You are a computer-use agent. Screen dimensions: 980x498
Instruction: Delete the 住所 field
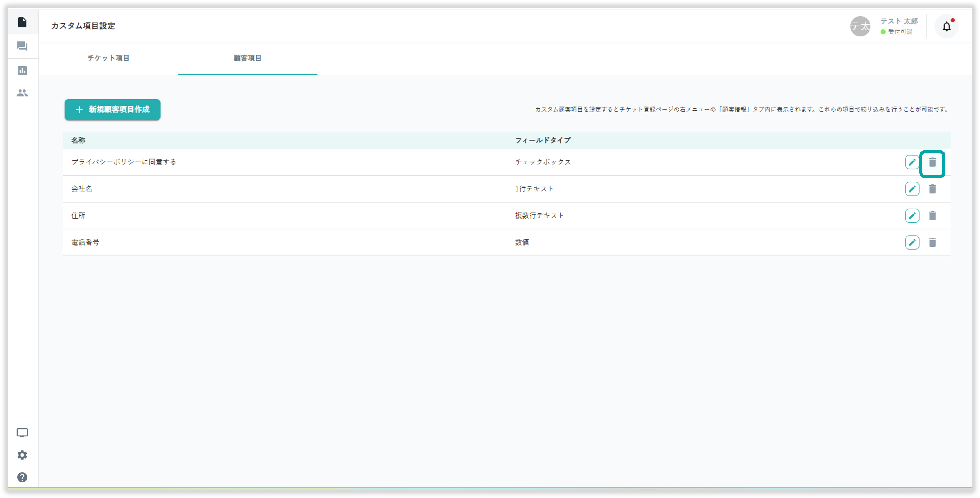pyautogui.click(x=932, y=216)
